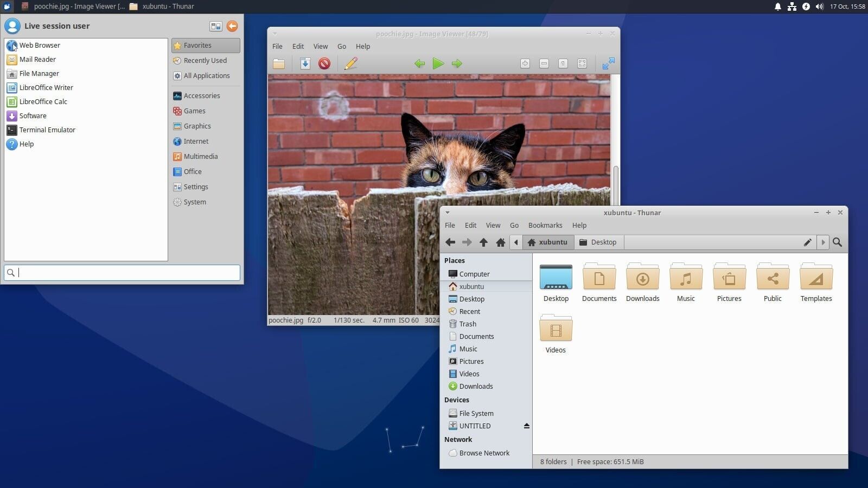This screenshot has height=488, width=868.
Task: Click the red delete image icon
Action: point(324,63)
